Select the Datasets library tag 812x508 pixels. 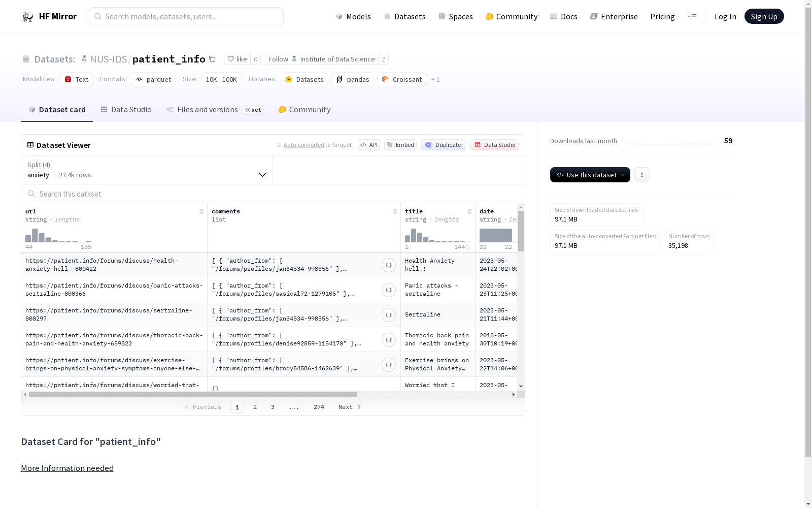[304, 79]
